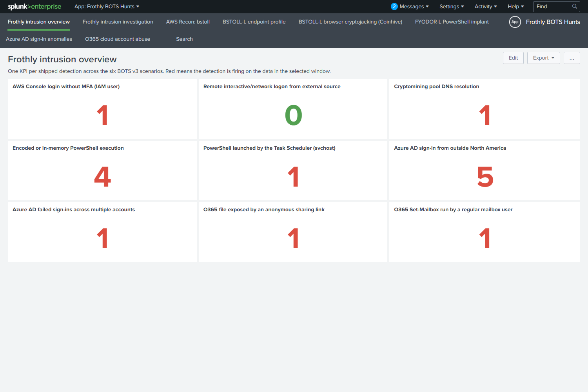The image size is (588, 392).
Task: Open the Settings dropdown menu
Action: point(452,7)
